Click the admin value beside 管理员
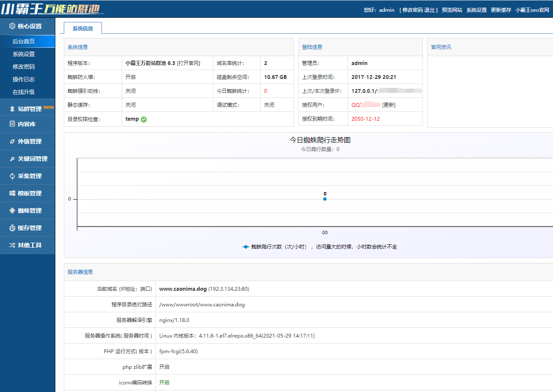This screenshot has height=392, width=553. (x=360, y=63)
